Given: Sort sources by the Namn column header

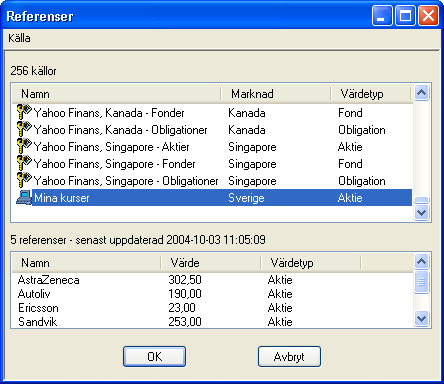Looking at the screenshot, I should 116,94.
